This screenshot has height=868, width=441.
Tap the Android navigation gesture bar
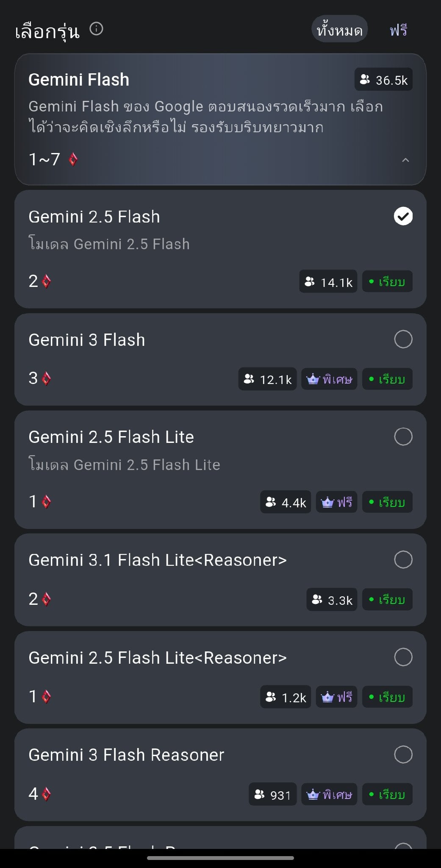[x=220, y=858]
